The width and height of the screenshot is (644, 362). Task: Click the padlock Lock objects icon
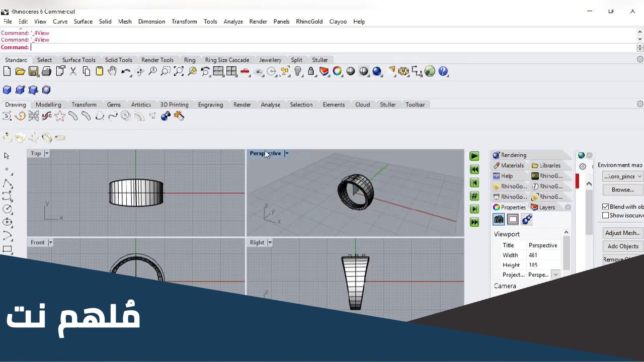click(x=311, y=71)
